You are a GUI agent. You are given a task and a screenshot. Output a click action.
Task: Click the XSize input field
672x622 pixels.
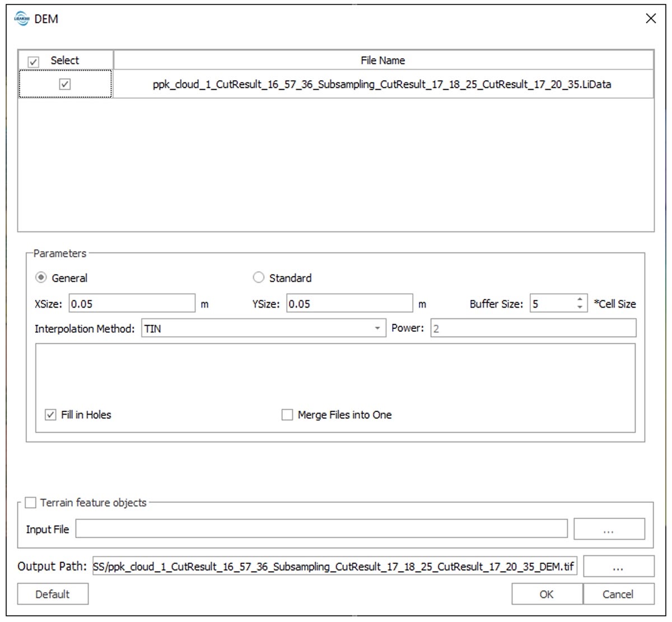[x=132, y=304]
